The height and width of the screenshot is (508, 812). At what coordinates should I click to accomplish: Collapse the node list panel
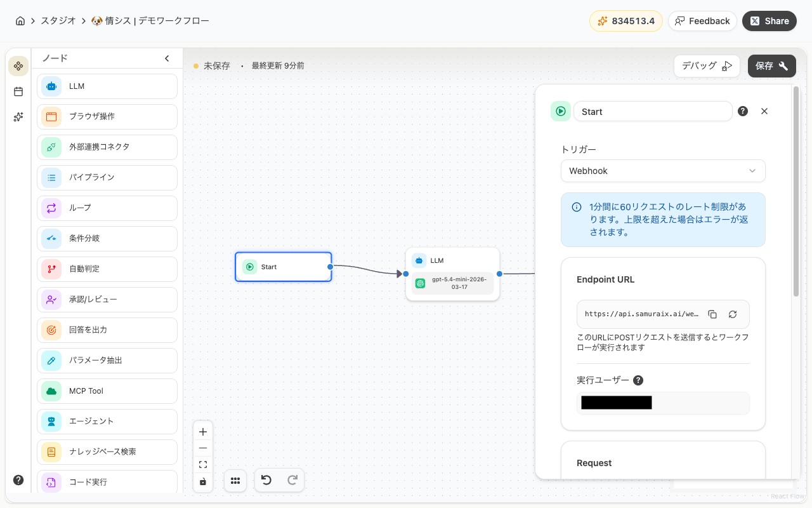coord(167,58)
